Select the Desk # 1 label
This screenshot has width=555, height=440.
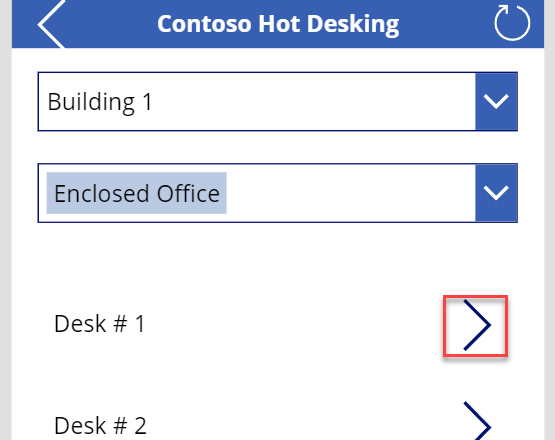coord(99,324)
